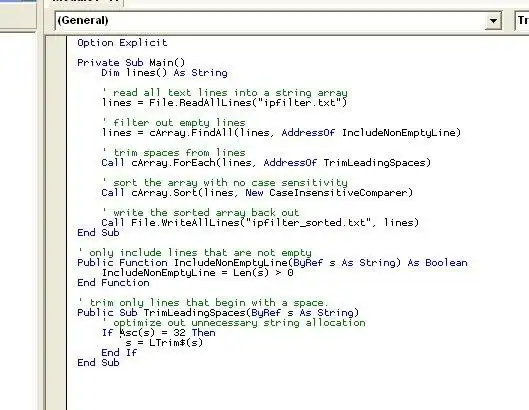Click the 'Option Explicit' line
This screenshot has height=410, width=529.
(122, 43)
